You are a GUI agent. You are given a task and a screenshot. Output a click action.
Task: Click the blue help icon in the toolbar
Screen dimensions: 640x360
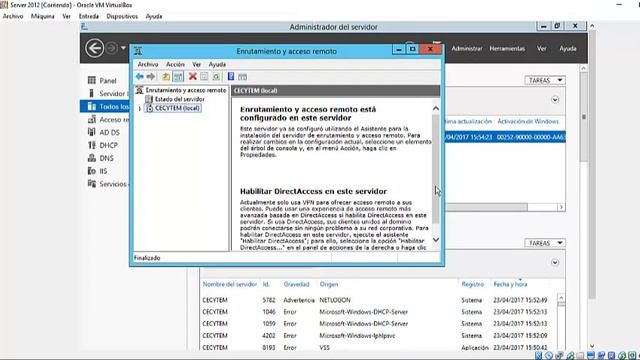pyautogui.click(x=231, y=77)
